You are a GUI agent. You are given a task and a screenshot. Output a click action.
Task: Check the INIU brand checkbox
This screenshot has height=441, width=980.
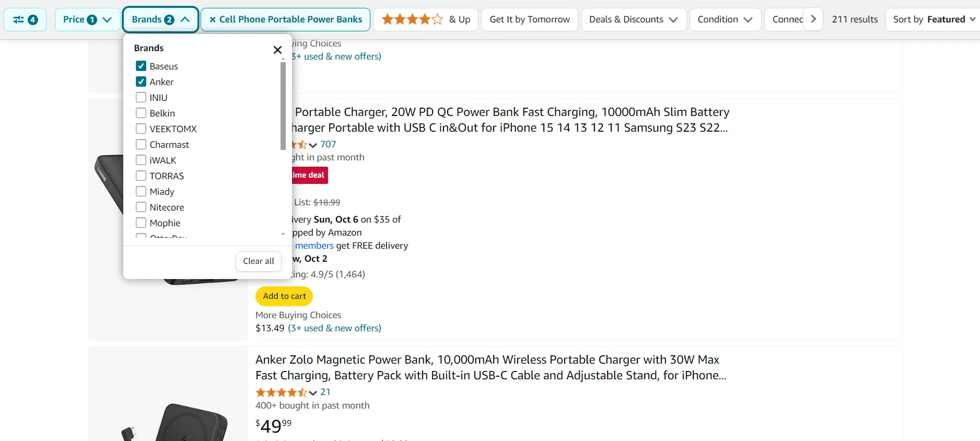point(141,98)
